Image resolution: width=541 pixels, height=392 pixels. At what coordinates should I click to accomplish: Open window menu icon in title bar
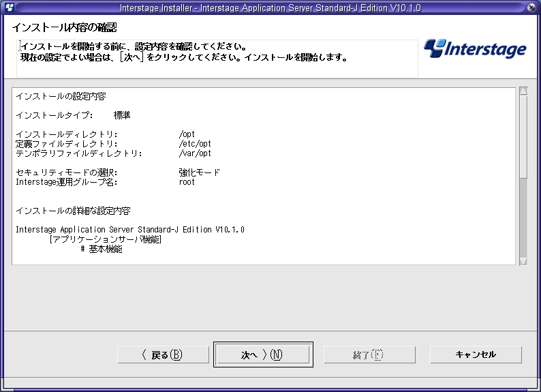pyautogui.click(x=10, y=7)
